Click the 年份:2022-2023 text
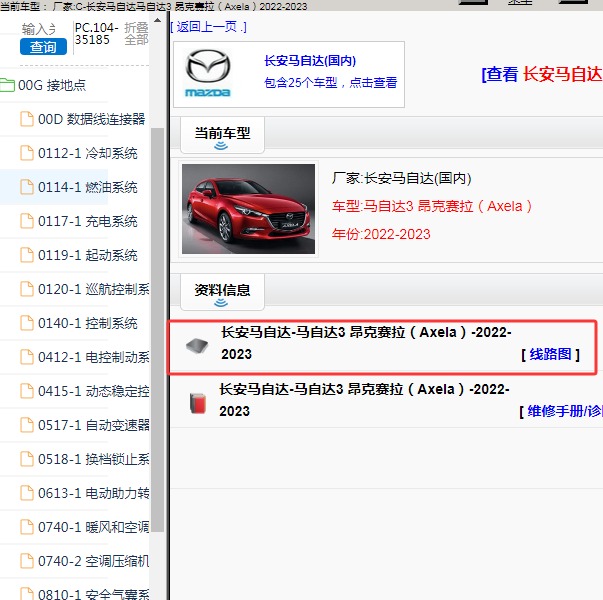The image size is (603, 600). coord(381,234)
